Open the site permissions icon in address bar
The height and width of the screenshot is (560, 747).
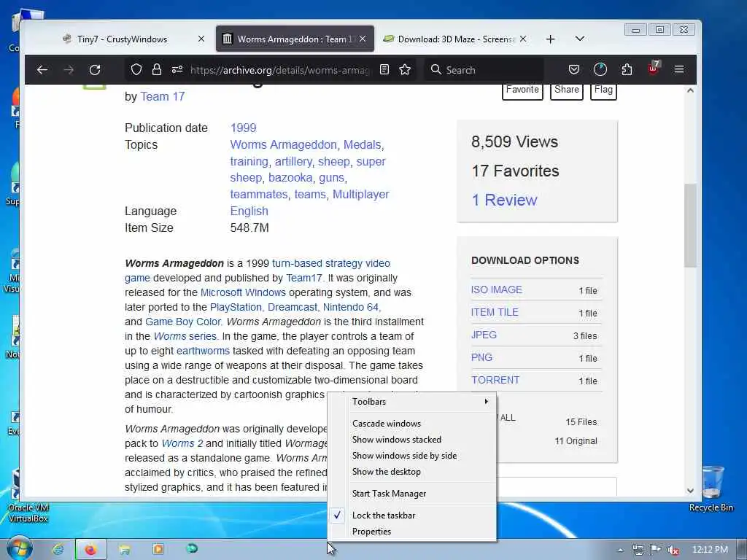click(x=177, y=70)
